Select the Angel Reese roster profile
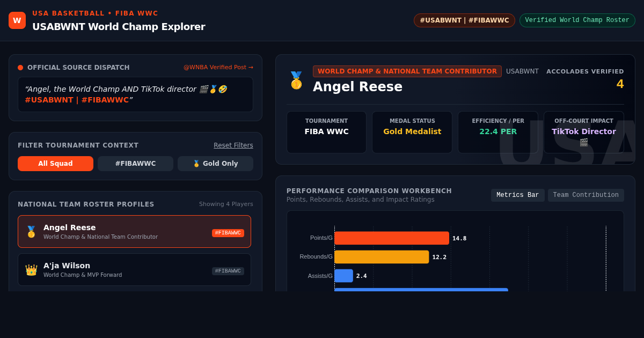 point(134,232)
